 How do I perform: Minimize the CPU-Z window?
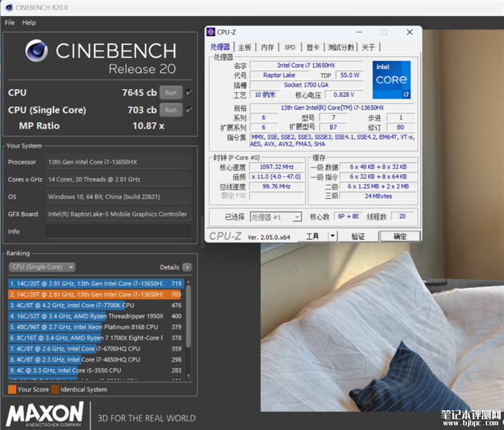[359, 32]
